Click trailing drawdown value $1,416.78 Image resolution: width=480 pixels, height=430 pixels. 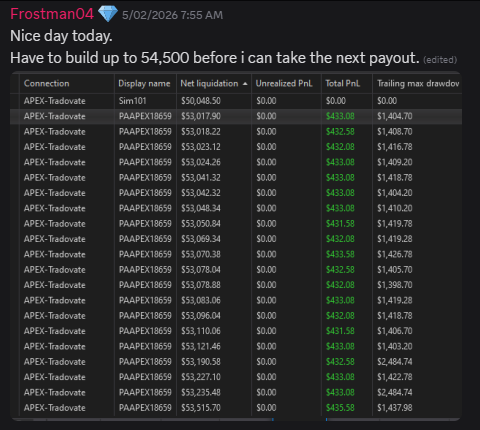[395, 147]
